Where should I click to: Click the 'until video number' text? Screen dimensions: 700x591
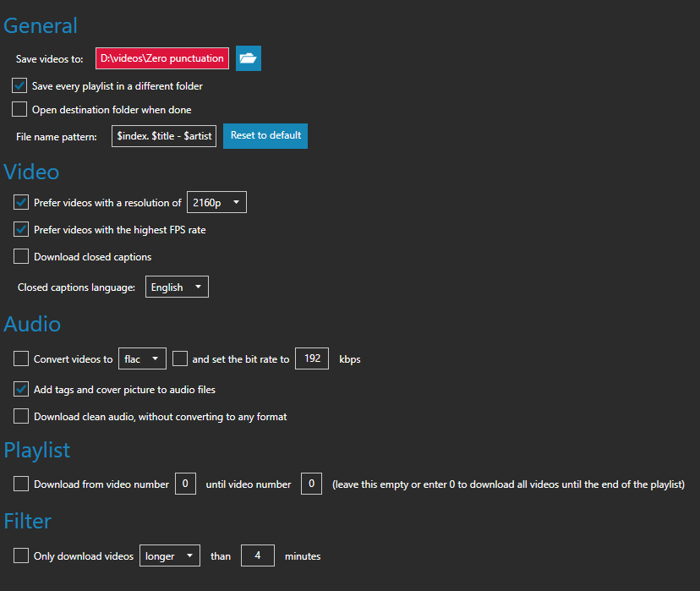tap(249, 484)
